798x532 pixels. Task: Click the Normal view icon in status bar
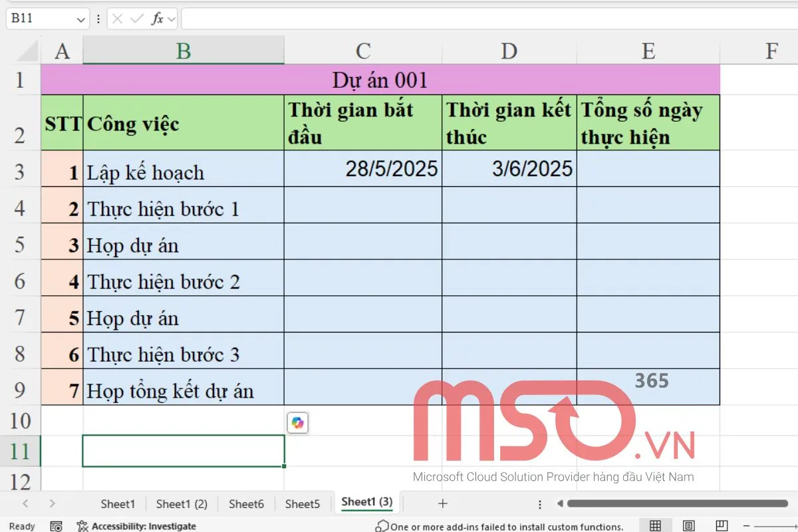pyautogui.click(x=654, y=526)
